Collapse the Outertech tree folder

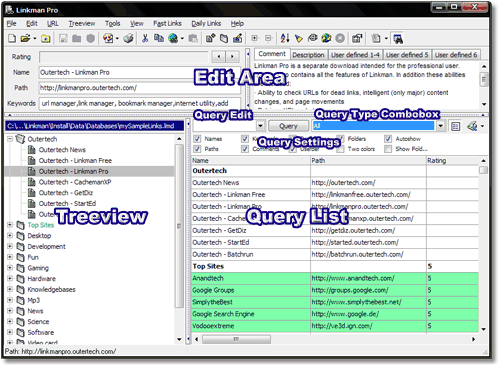10,139
